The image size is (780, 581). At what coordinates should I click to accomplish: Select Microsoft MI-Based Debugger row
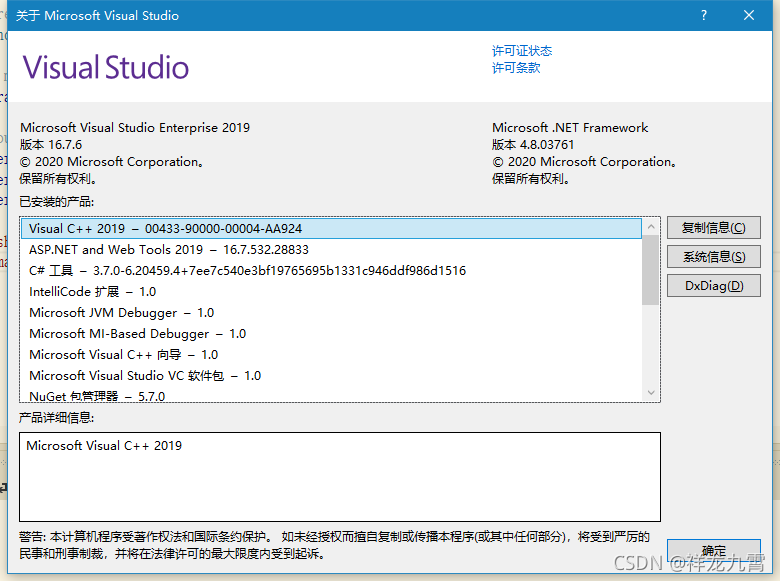331,334
